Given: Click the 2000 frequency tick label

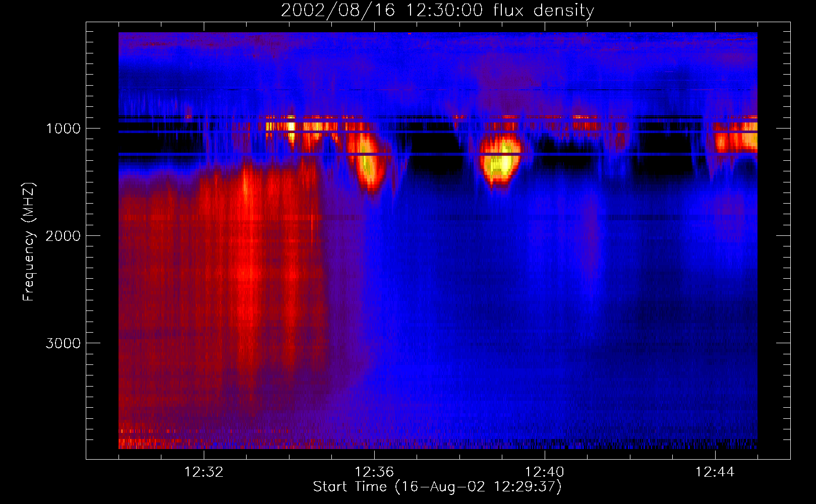Looking at the screenshot, I should [x=63, y=236].
